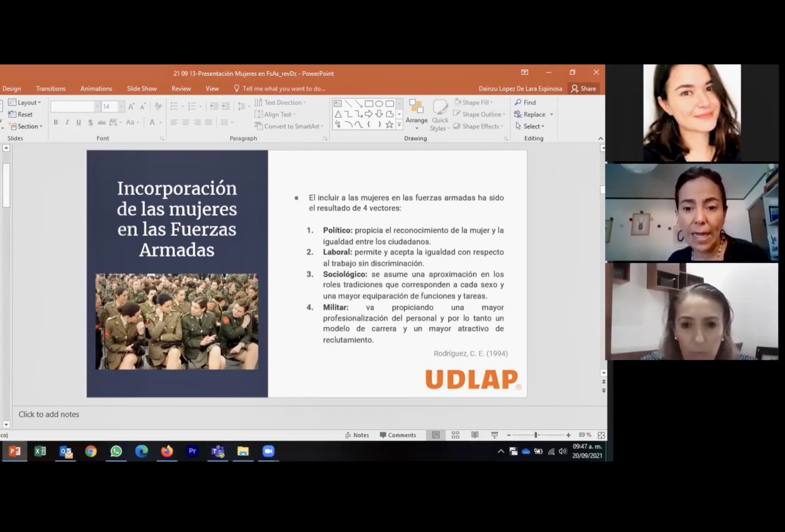The width and height of the screenshot is (785, 532).
Task: Insert a bulleted list with Bullets icon
Action: pyautogui.click(x=174, y=106)
